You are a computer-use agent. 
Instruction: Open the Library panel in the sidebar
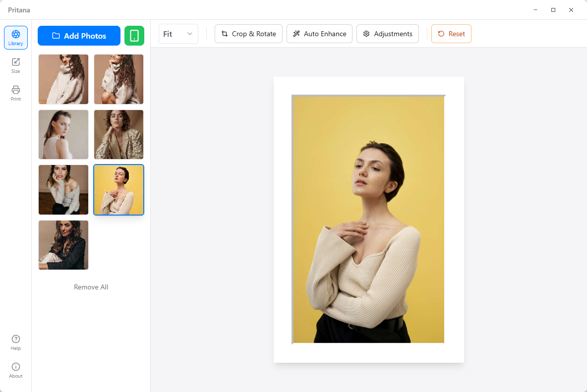15,37
